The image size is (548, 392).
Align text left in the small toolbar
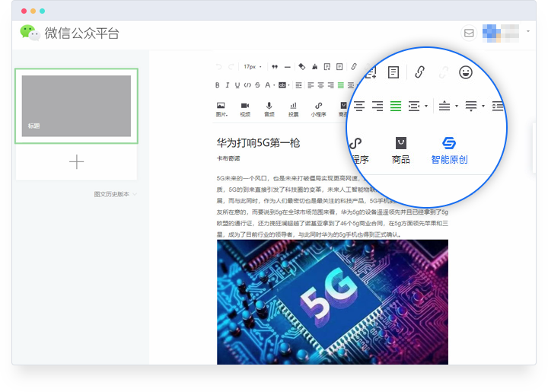(x=311, y=85)
